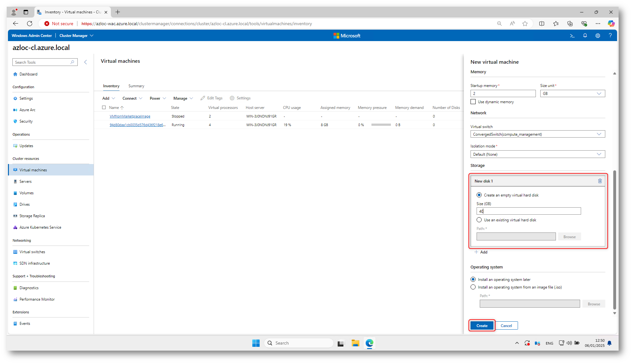Open Windows Start menu
Image resolution: width=632 pixels, height=364 pixels.
point(256,343)
